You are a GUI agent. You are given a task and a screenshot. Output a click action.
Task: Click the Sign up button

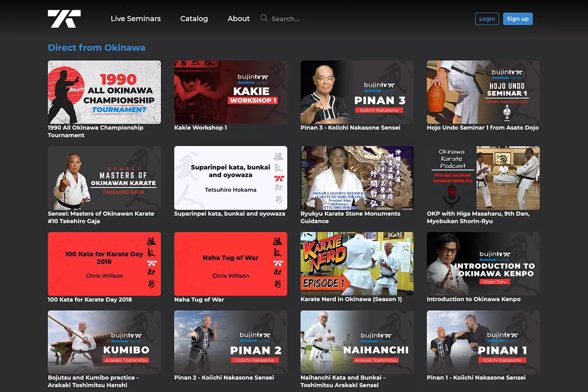click(x=518, y=19)
